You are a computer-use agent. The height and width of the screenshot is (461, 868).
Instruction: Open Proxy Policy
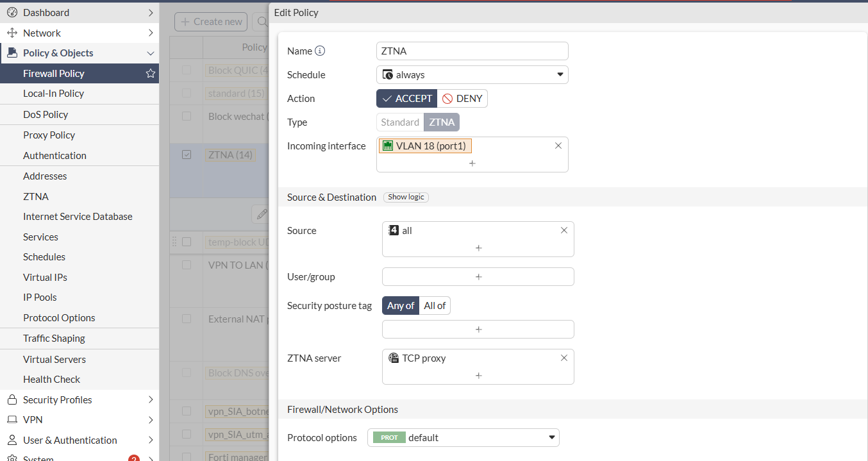[x=79, y=135]
